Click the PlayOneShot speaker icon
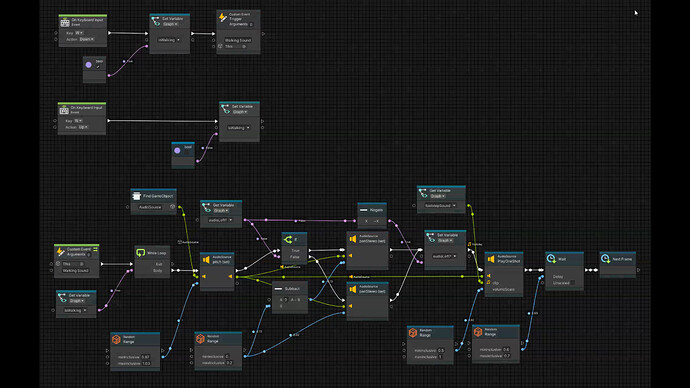The height and width of the screenshot is (388, 690). 491,259
